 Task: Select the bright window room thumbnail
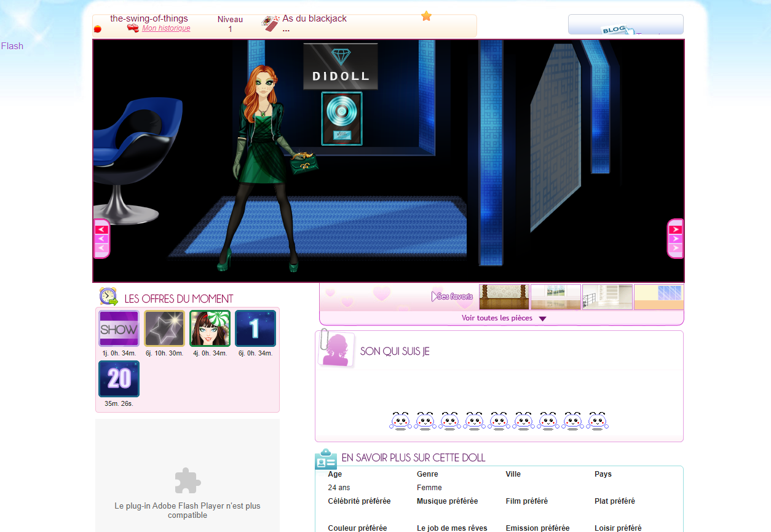pos(556,297)
